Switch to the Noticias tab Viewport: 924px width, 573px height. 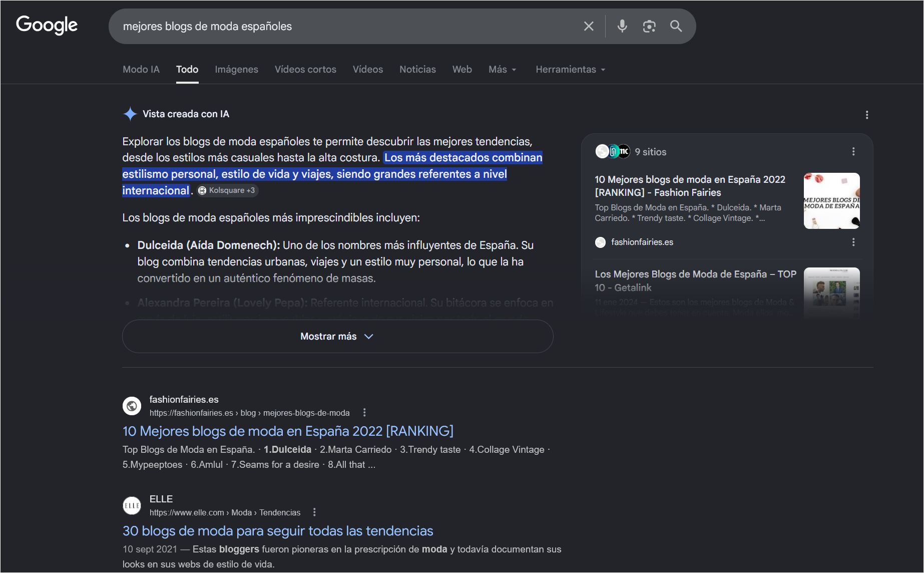tap(417, 69)
